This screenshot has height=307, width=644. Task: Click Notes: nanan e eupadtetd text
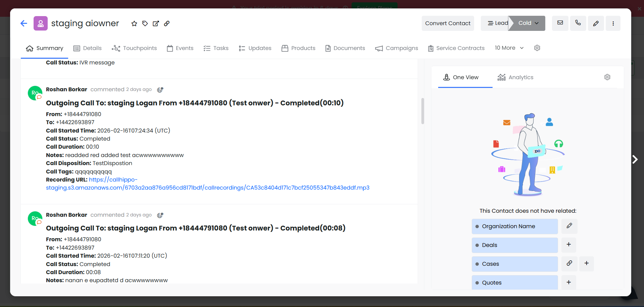pyautogui.click(x=107, y=280)
